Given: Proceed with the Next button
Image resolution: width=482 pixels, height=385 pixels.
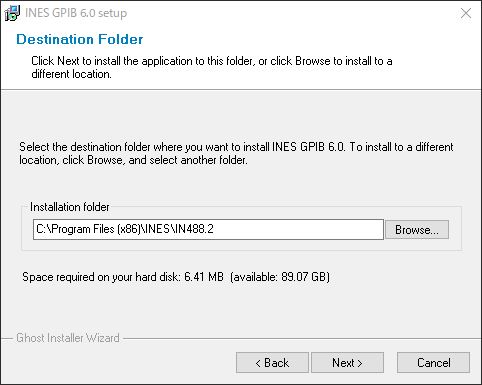Looking at the screenshot, I should click(x=347, y=363).
